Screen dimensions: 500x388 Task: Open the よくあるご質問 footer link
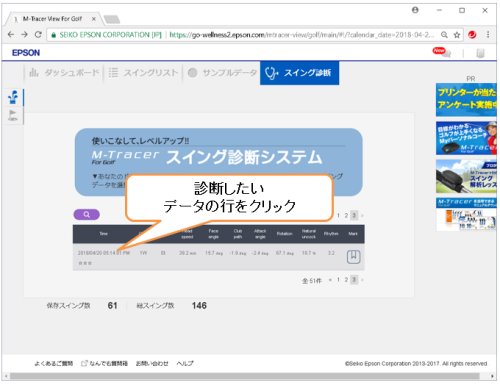[x=53, y=363]
